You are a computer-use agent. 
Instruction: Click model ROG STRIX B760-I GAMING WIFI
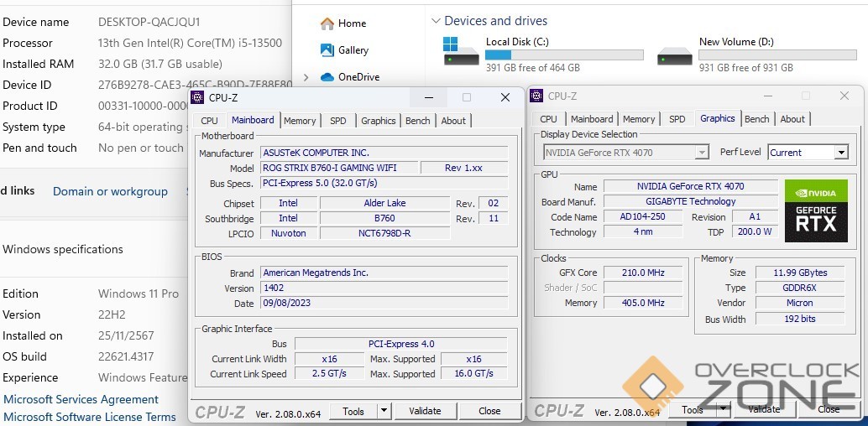pos(340,168)
